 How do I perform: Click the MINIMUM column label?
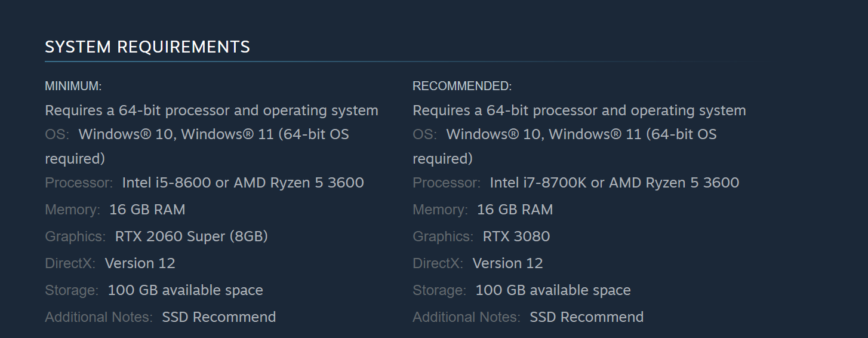coord(73,86)
